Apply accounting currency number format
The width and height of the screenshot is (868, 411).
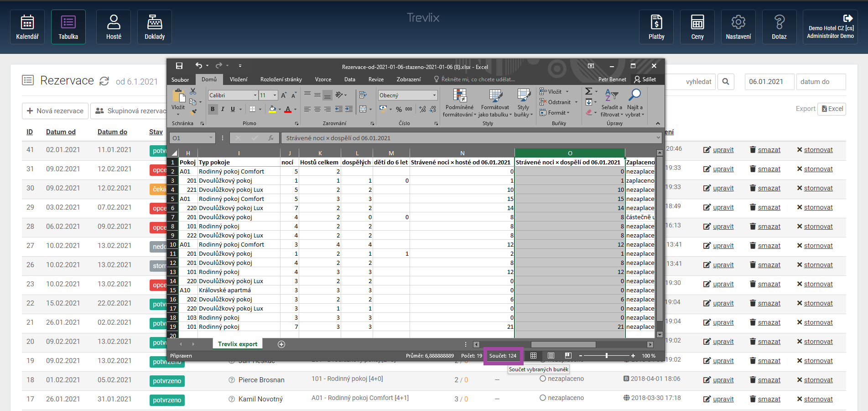(x=383, y=109)
